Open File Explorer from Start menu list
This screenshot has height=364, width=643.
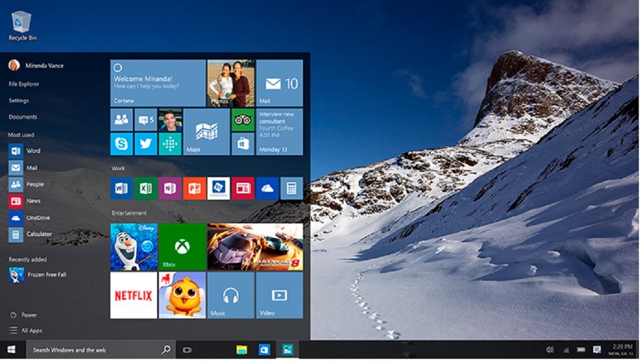[24, 84]
